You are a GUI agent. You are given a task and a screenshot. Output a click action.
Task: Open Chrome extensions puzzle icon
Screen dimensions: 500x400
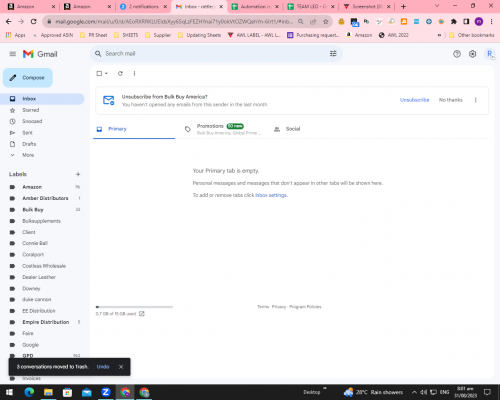(x=454, y=22)
